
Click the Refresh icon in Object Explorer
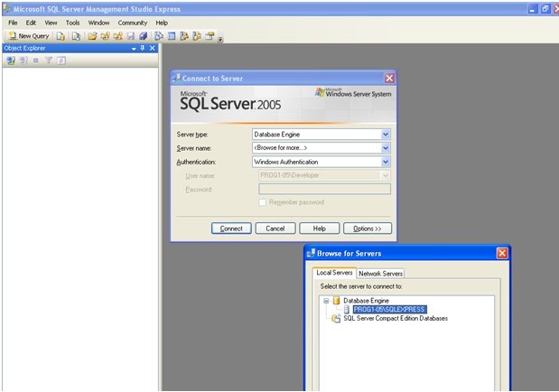61,61
